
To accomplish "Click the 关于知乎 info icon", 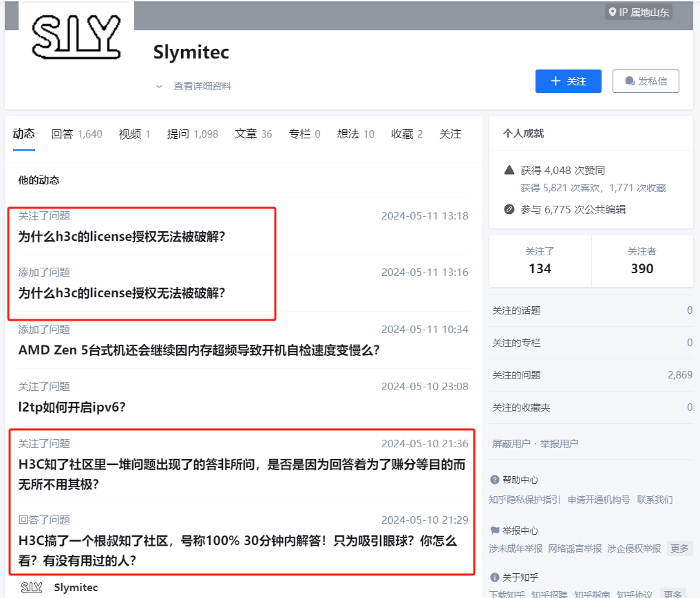I will pyautogui.click(x=494, y=577).
